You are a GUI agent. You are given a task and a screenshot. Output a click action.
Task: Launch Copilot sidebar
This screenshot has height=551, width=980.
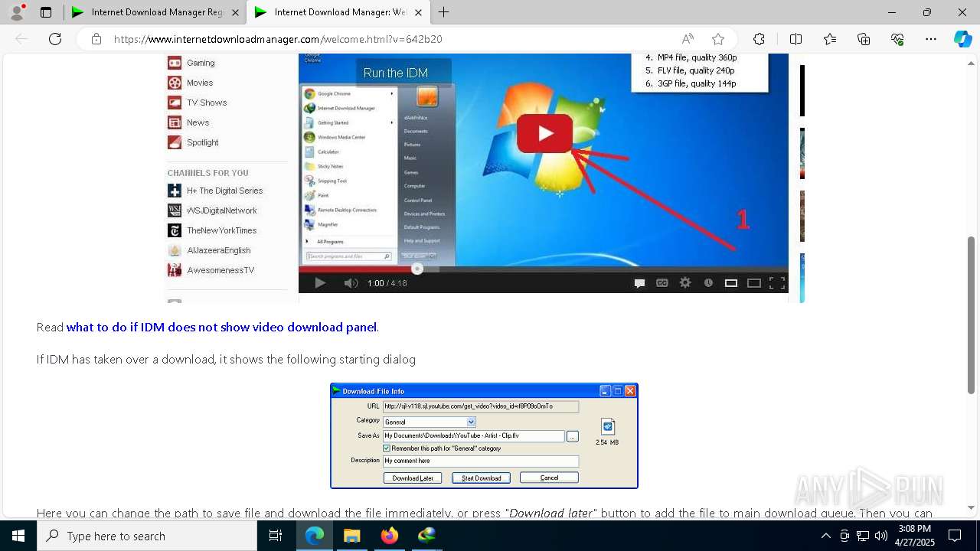pyautogui.click(x=962, y=39)
